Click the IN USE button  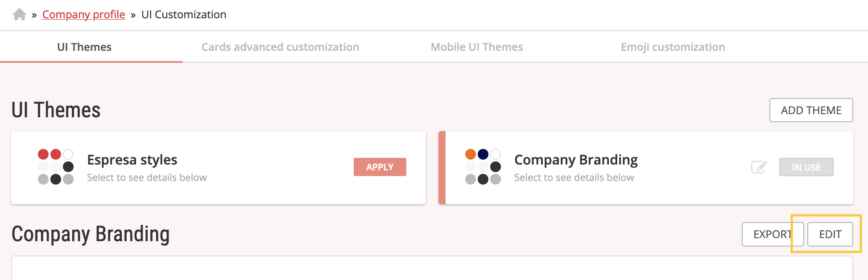[x=806, y=167]
